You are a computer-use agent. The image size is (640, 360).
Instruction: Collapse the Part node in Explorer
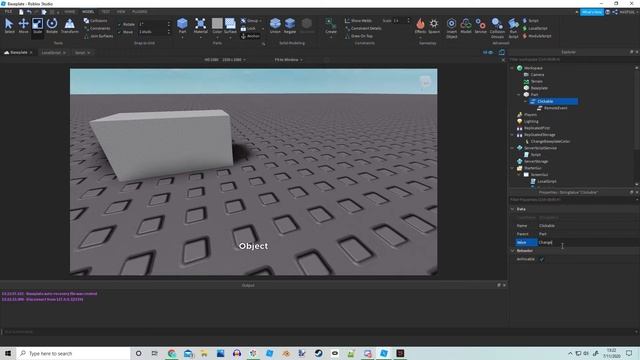(519, 95)
